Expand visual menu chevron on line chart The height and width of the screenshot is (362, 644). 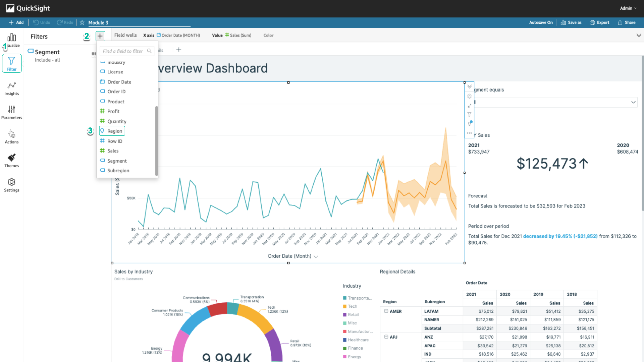click(x=469, y=87)
